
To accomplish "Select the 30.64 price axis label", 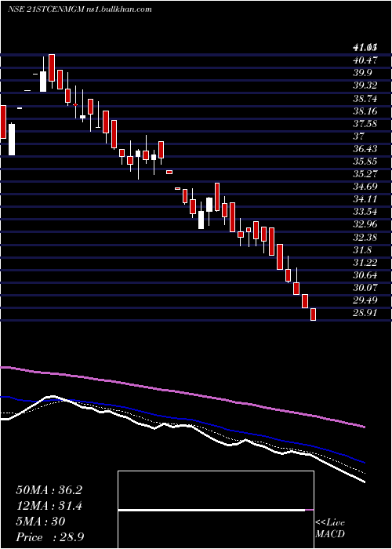I will coord(365,275).
